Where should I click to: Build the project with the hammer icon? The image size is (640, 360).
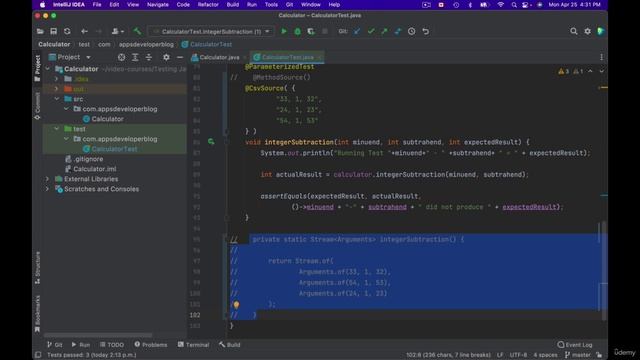(137, 31)
